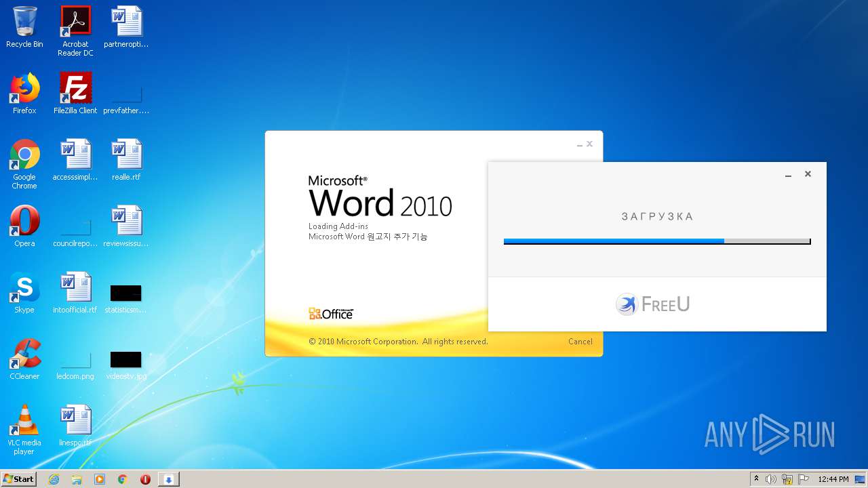Viewport: 868px width, 488px height.
Task: Open Action Center flag tray icon
Action: tap(804, 479)
